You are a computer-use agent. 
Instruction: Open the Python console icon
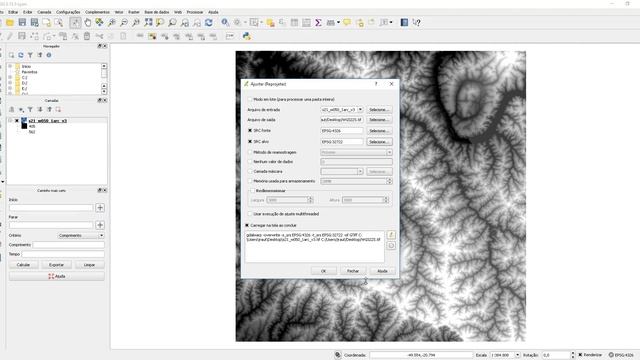(x=247, y=36)
